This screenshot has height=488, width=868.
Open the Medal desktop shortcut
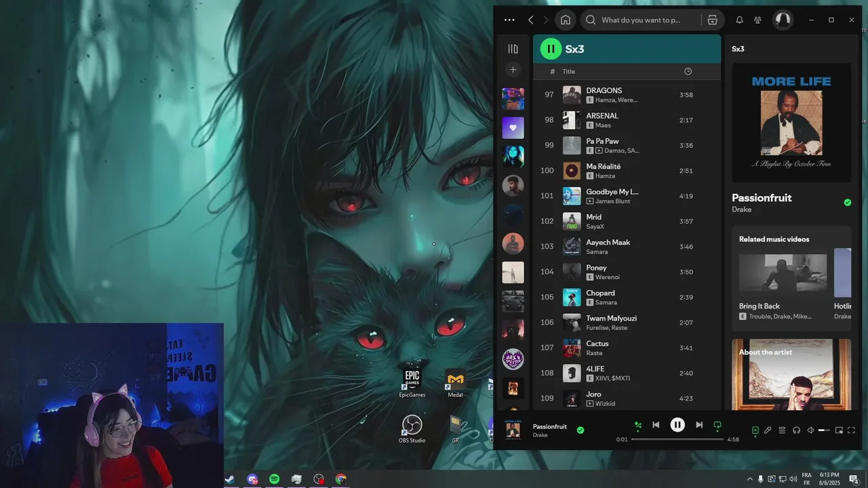click(456, 384)
